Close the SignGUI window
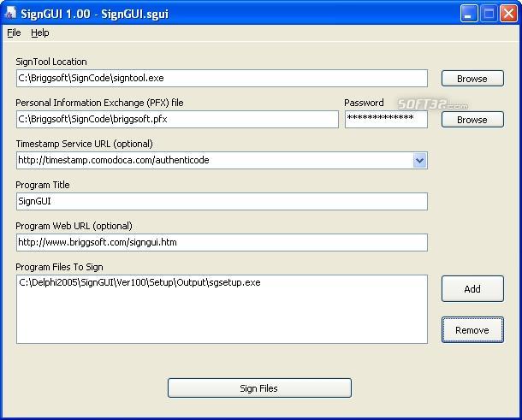Image resolution: width=522 pixels, height=420 pixels. coord(508,14)
